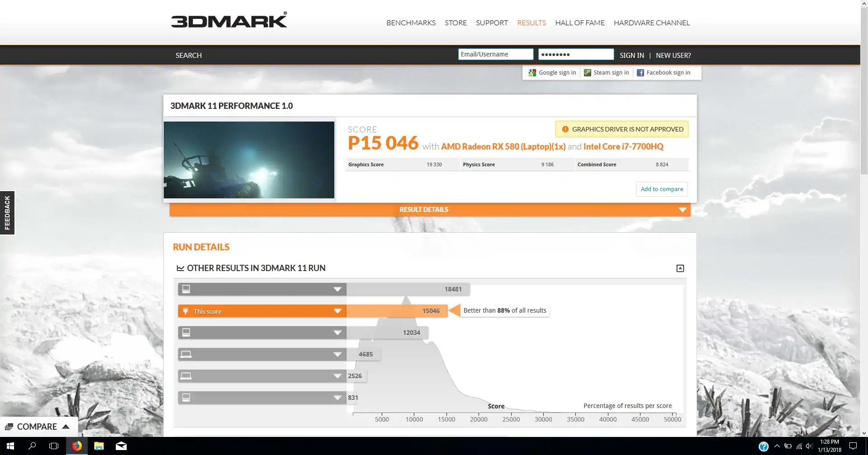Open the dropdown on This Score bar
Image resolution: width=868 pixels, height=455 pixels.
[337, 311]
